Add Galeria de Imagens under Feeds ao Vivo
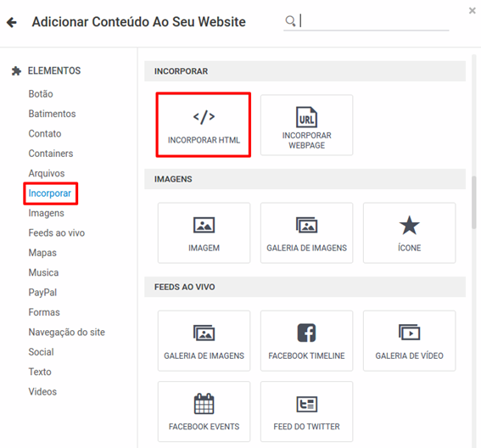 pyautogui.click(x=204, y=340)
